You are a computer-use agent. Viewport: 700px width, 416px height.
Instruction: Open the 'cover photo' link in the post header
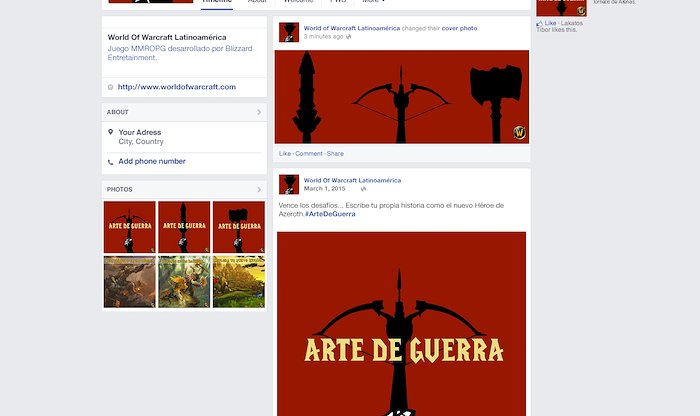point(459,28)
